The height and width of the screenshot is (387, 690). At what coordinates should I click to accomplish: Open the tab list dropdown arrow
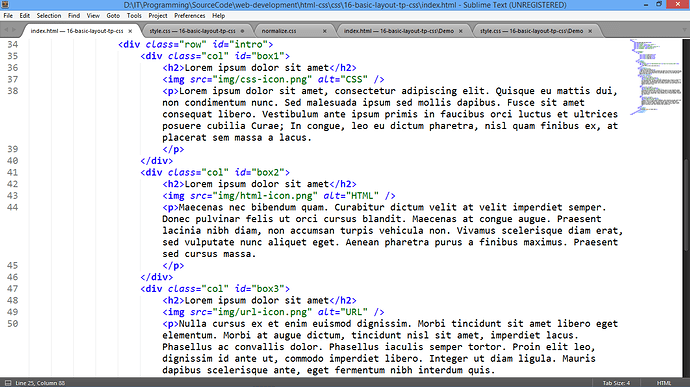point(684,30)
